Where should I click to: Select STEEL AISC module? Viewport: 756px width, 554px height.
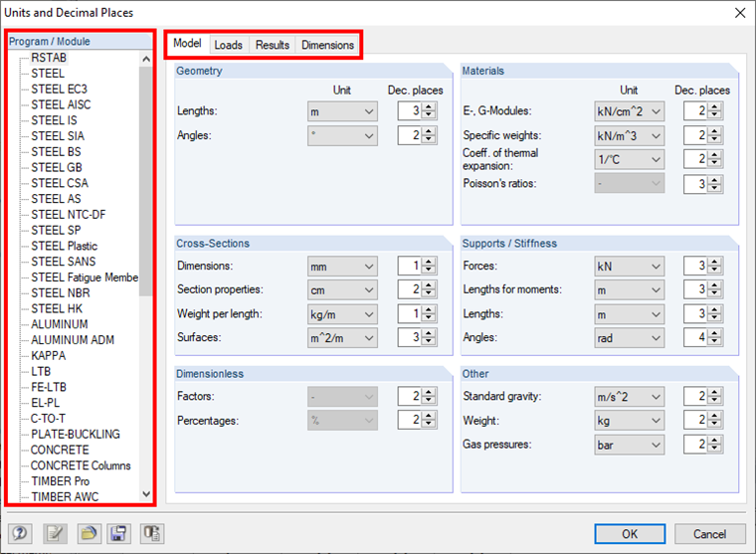(61, 104)
